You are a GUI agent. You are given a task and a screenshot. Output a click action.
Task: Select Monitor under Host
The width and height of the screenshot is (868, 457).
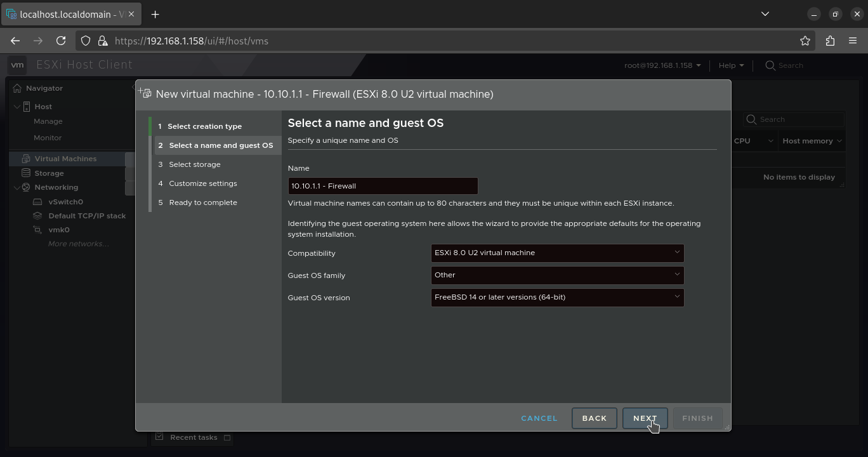48,138
